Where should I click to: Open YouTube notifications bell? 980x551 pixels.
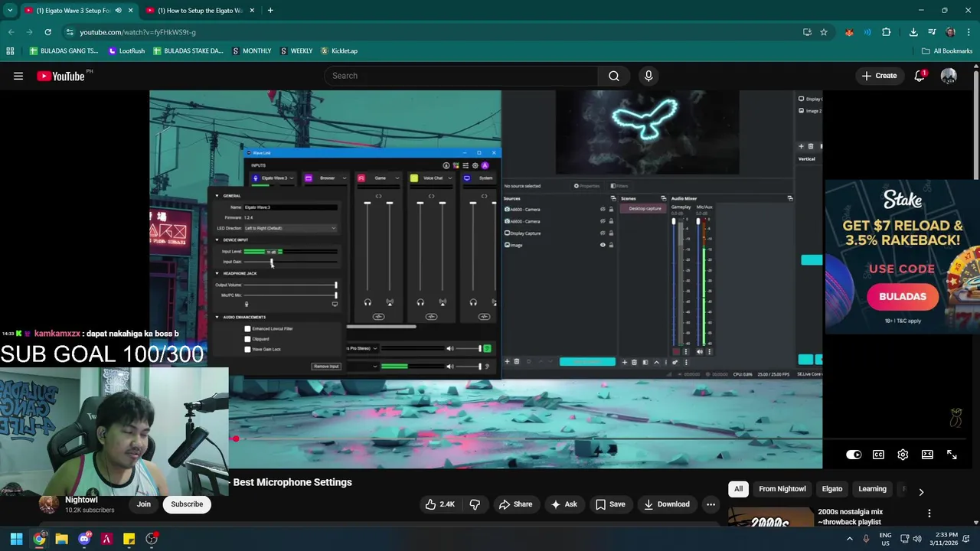(x=920, y=76)
